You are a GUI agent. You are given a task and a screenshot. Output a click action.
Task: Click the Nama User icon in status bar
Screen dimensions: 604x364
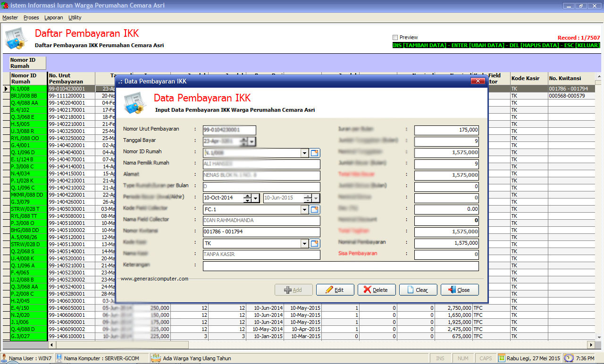coord(5,358)
